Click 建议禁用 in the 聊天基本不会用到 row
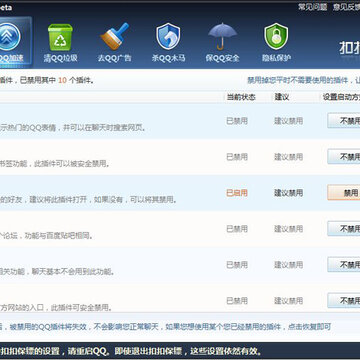Image resolution: width=360 pixels, height=360 pixels. (289, 265)
